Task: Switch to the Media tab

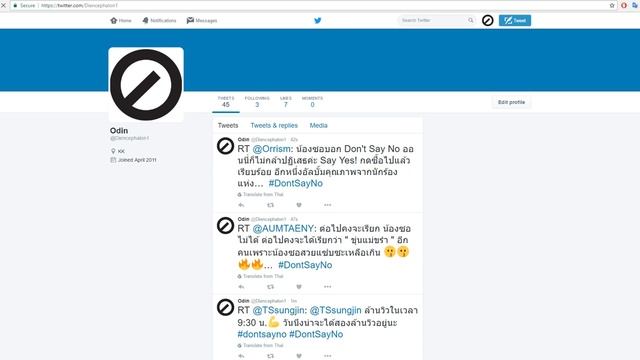Action: tap(318, 125)
